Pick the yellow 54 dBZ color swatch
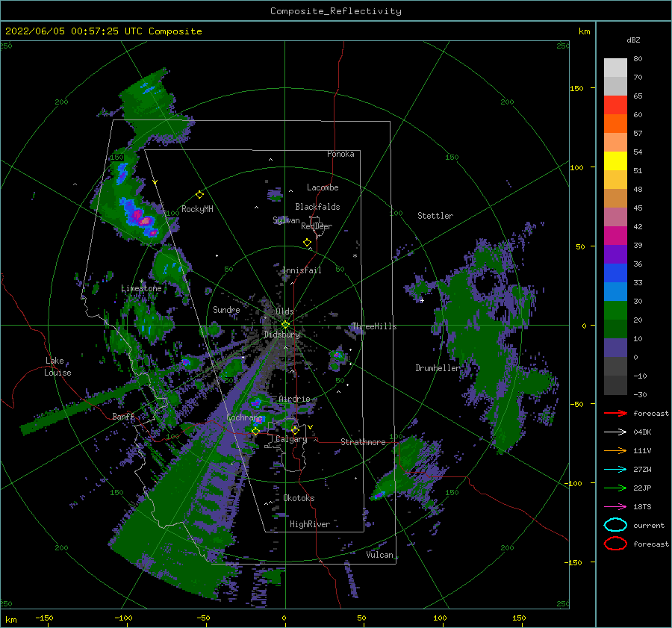This screenshot has height=628, width=672. pyautogui.click(x=615, y=161)
